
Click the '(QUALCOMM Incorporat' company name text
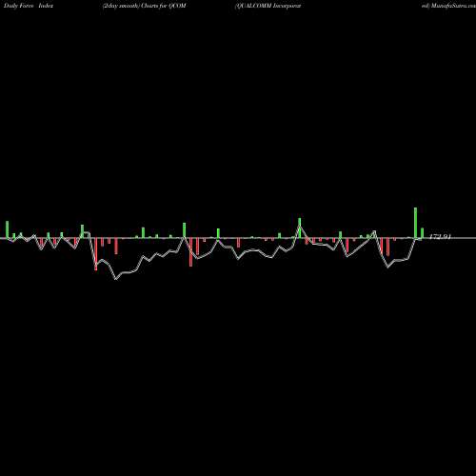pyautogui.click(x=268, y=6)
